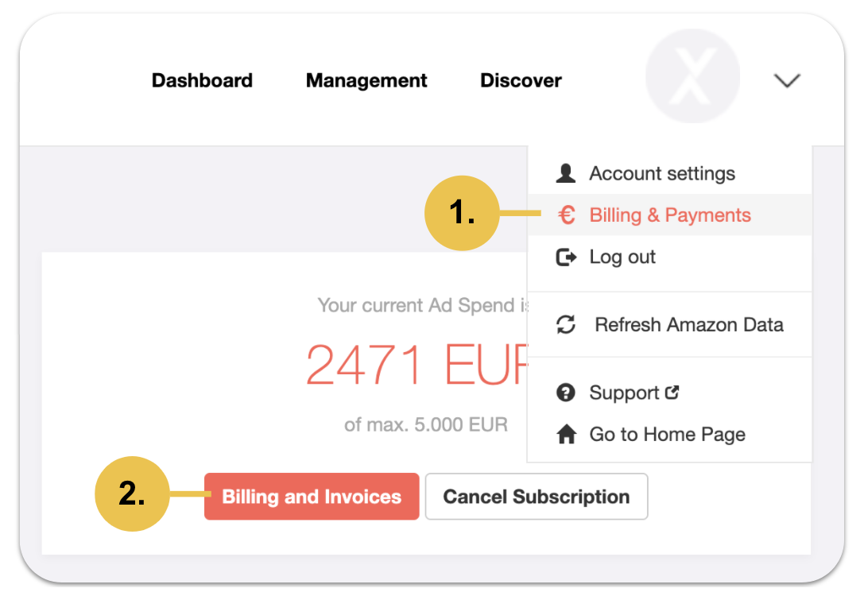Choose Billing & Payments menu entry
The image size is (868, 596).
[670, 215]
